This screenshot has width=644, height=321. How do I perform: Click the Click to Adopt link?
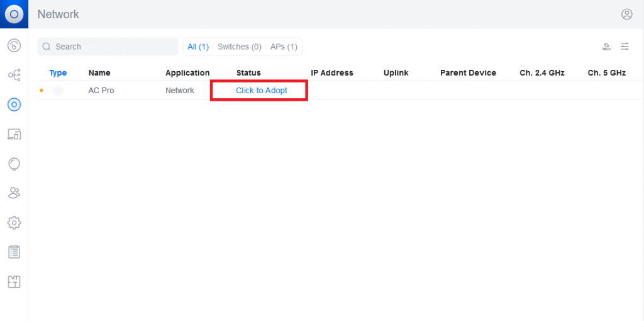(x=261, y=91)
